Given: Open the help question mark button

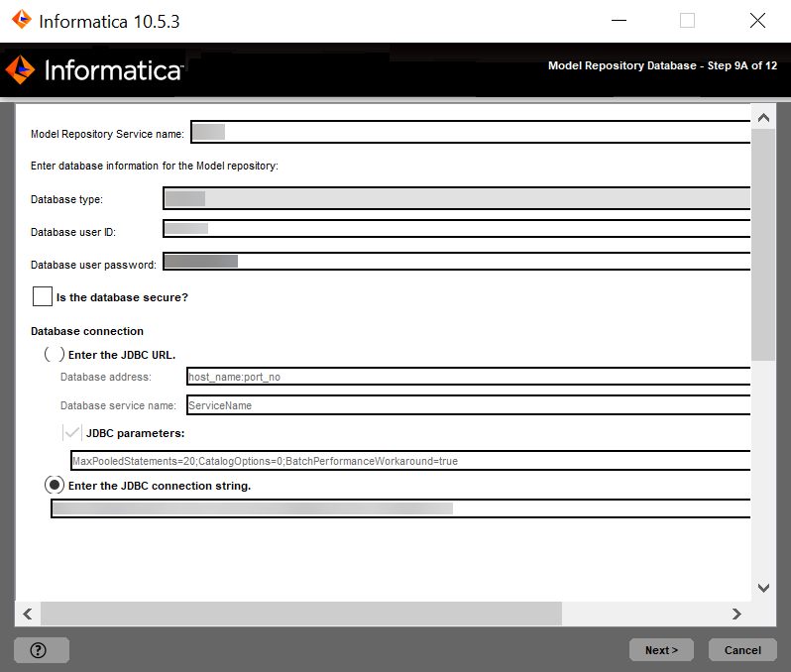Looking at the screenshot, I should (x=42, y=650).
